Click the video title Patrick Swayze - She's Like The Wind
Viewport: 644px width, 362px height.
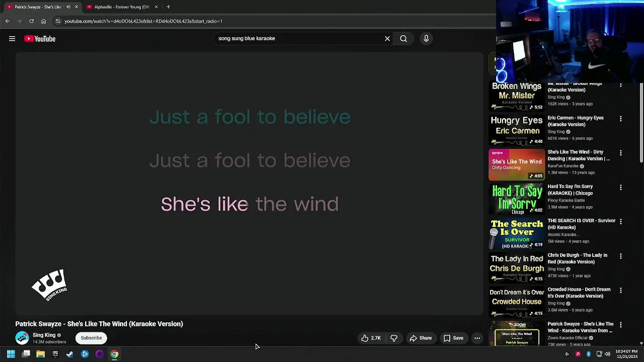99,324
